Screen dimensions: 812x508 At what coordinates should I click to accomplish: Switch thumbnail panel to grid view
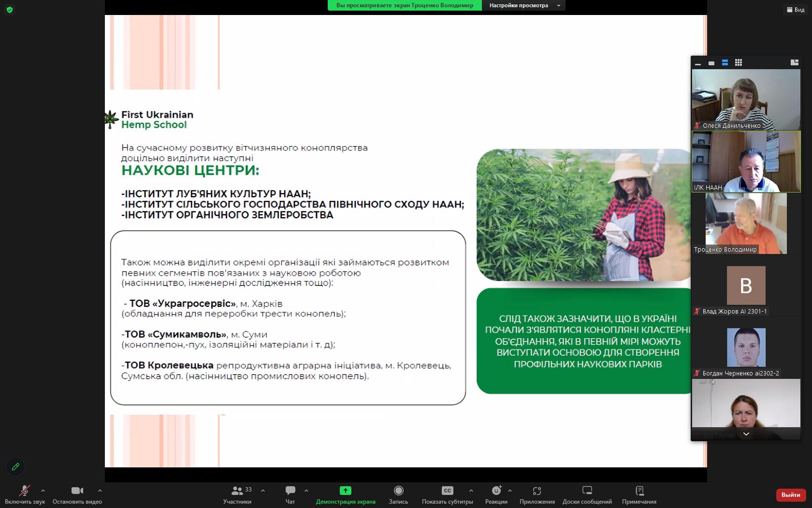(x=739, y=63)
